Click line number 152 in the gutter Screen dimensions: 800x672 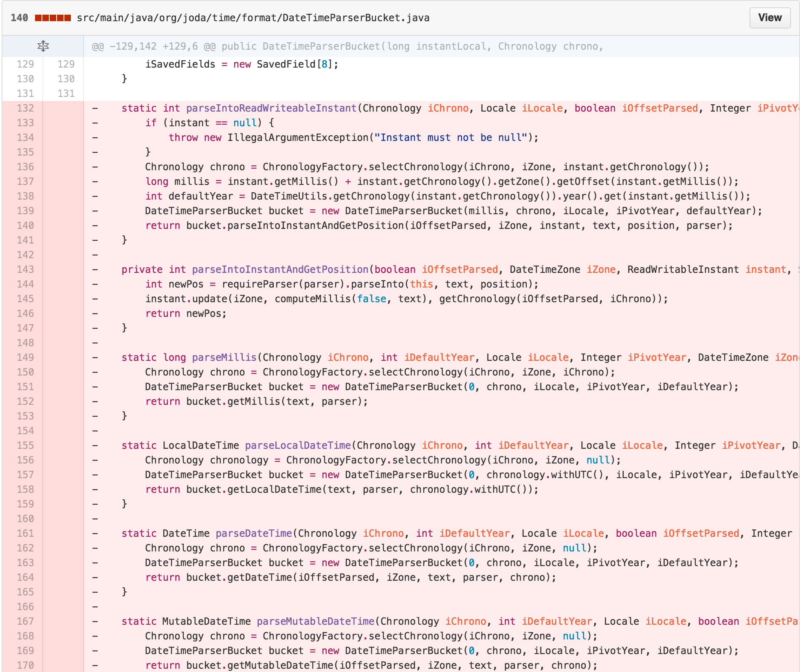[25, 402]
